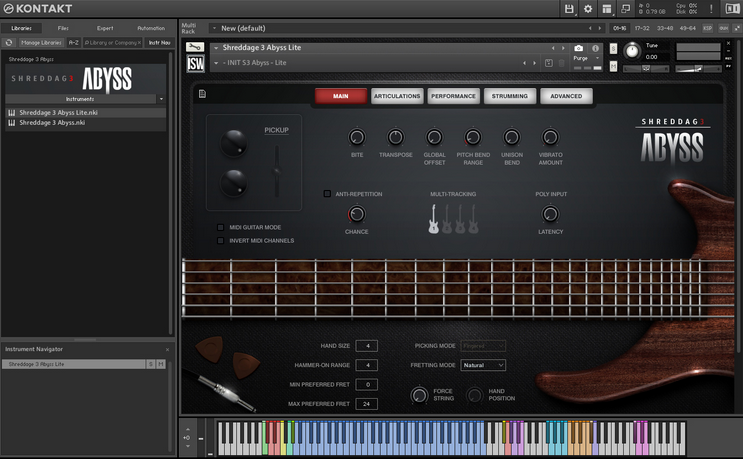Open the Picking Mode dropdown
Screen dimensions: 743x459
point(483,346)
